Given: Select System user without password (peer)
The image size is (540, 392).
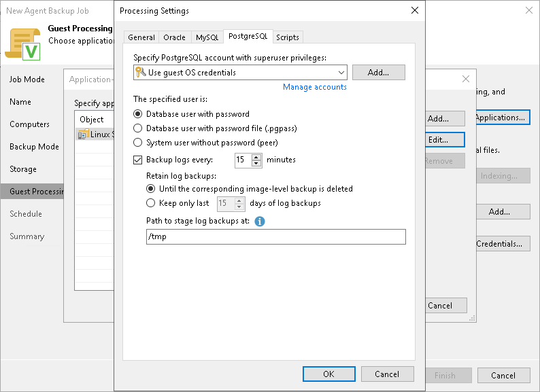Looking at the screenshot, I should [x=138, y=143].
